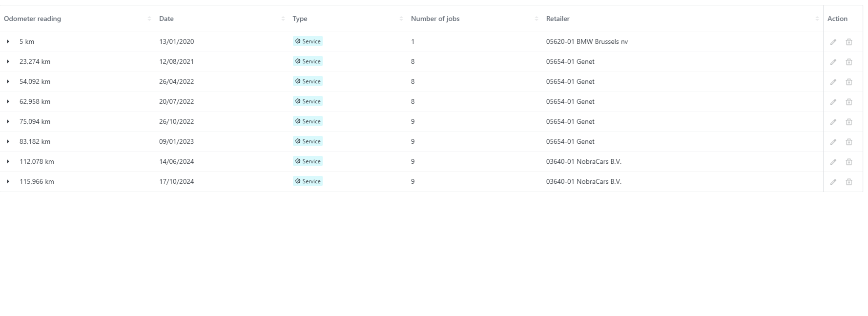Click retailer NobraCars B.V. in 112,078 km row
The image size is (868, 316).
[x=584, y=161]
